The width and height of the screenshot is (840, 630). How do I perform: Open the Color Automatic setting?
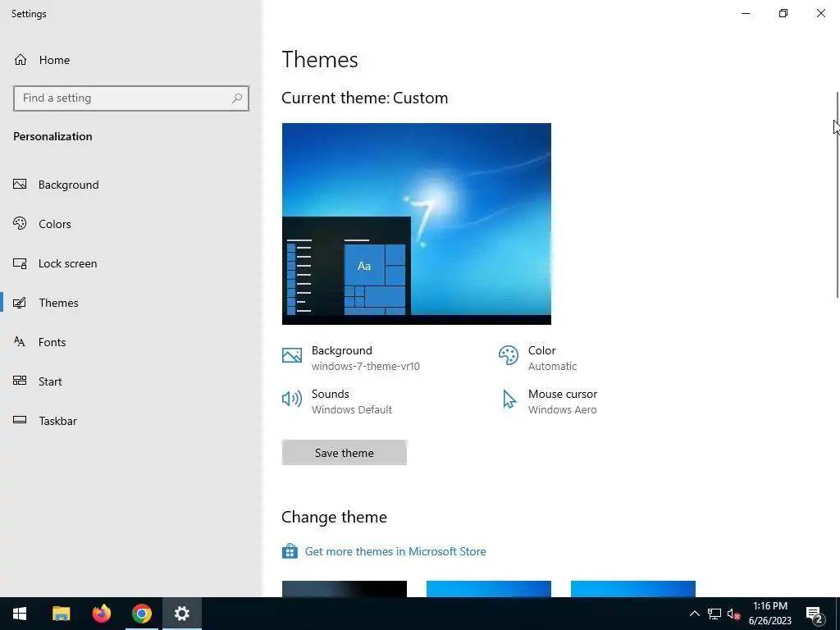[x=538, y=358]
